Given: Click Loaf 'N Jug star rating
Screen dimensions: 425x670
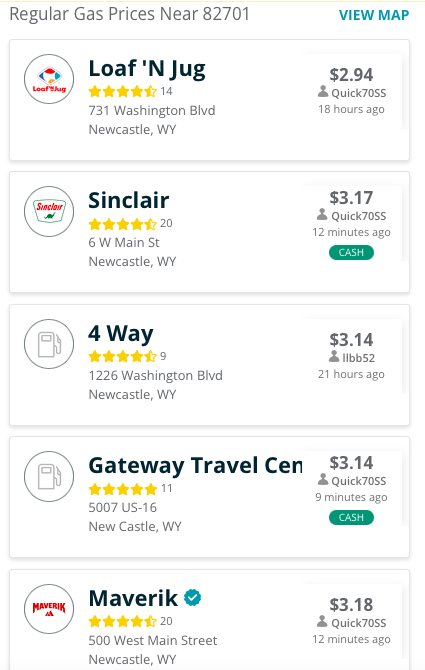Looking at the screenshot, I should pos(123,91).
